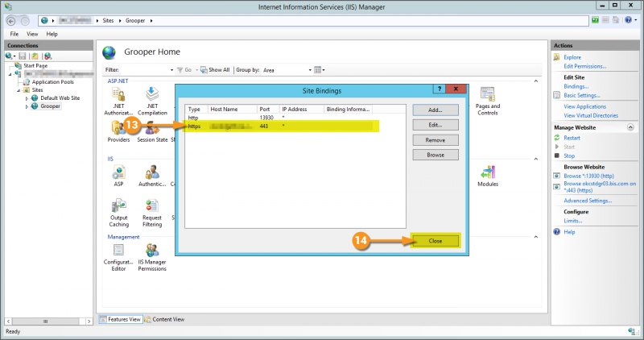Open the Bindings... link in Actions
Screen dimensions: 644x340
coord(576,86)
